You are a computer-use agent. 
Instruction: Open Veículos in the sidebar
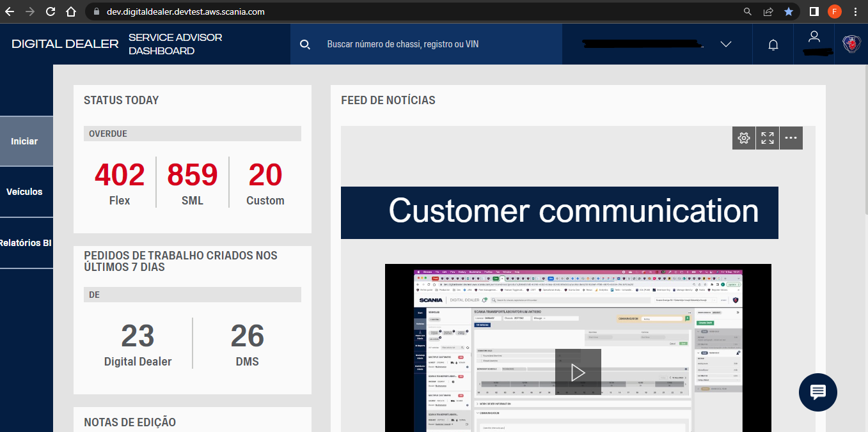[26, 192]
